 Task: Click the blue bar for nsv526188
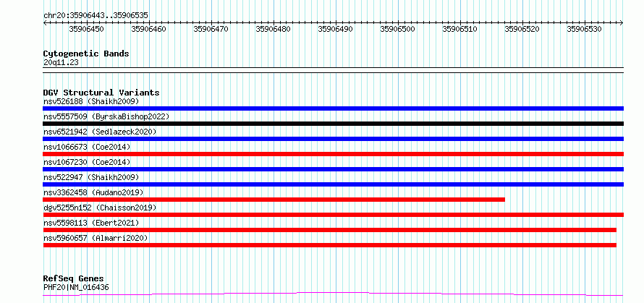click(x=333, y=108)
